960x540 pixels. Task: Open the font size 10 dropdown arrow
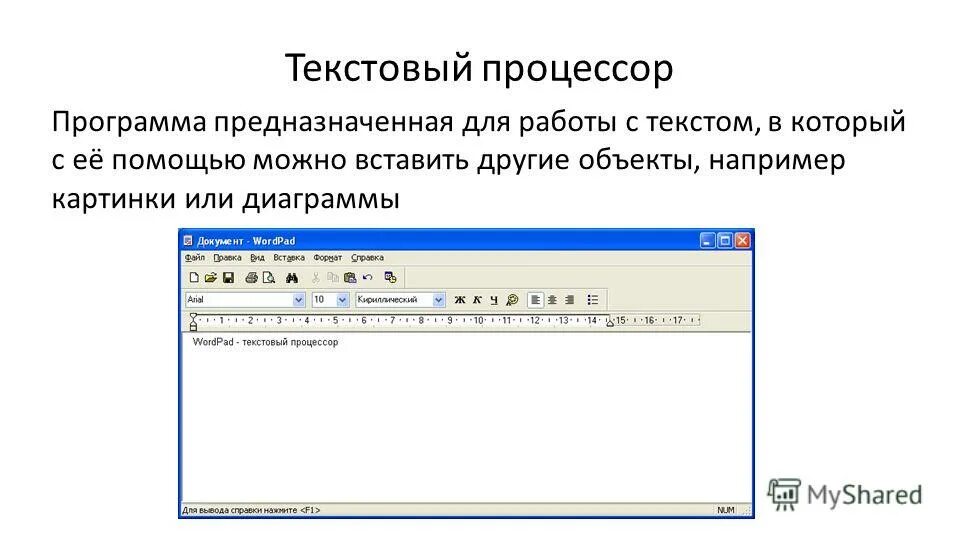point(342,299)
